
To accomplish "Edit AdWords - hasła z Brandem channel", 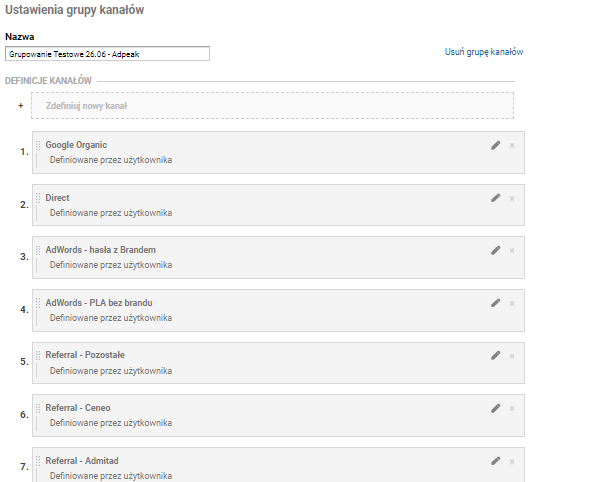I will pyautogui.click(x=495, y=250).
